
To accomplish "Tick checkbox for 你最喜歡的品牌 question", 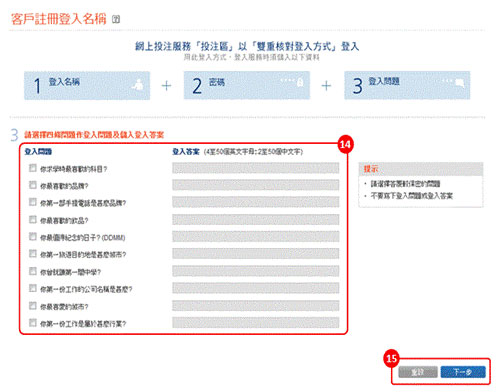I will point(33,185).
